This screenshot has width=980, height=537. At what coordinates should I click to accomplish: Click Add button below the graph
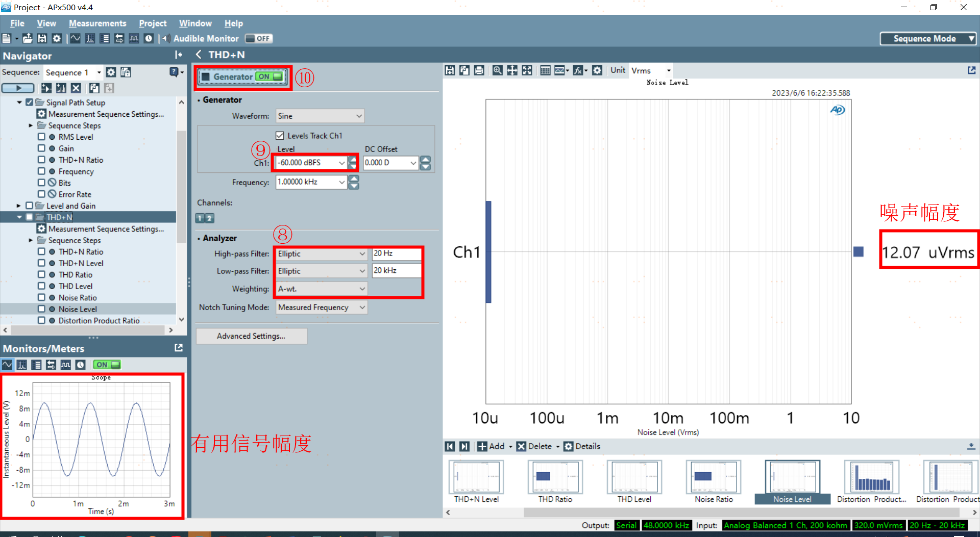[x=491, y=446]
